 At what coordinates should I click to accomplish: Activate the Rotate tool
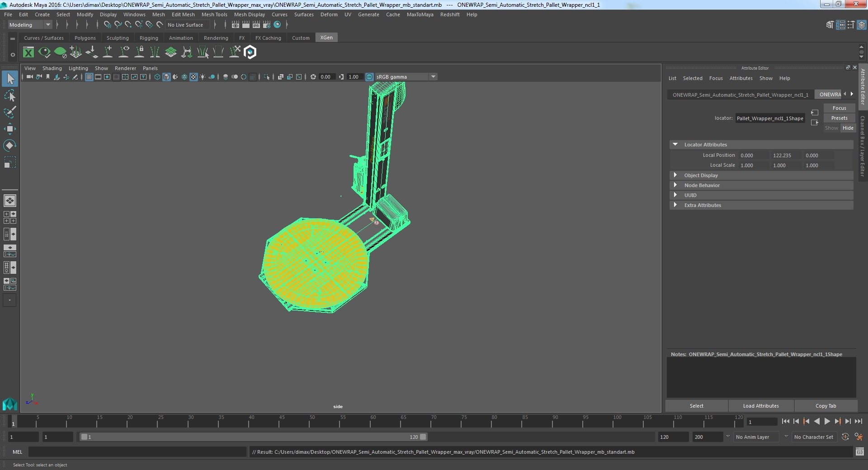[10, 145]
